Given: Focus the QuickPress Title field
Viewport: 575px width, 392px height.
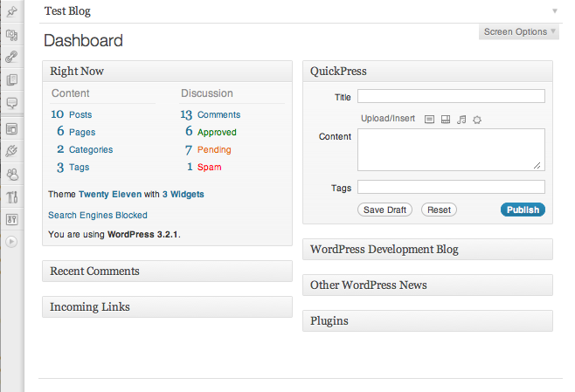Looking at the screenshot, I should click(452, 96).
